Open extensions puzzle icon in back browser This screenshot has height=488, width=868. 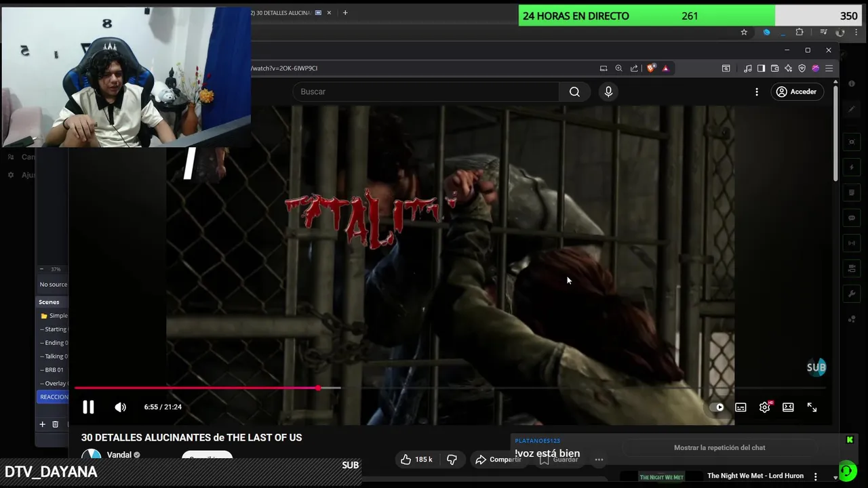click(800, 32)
